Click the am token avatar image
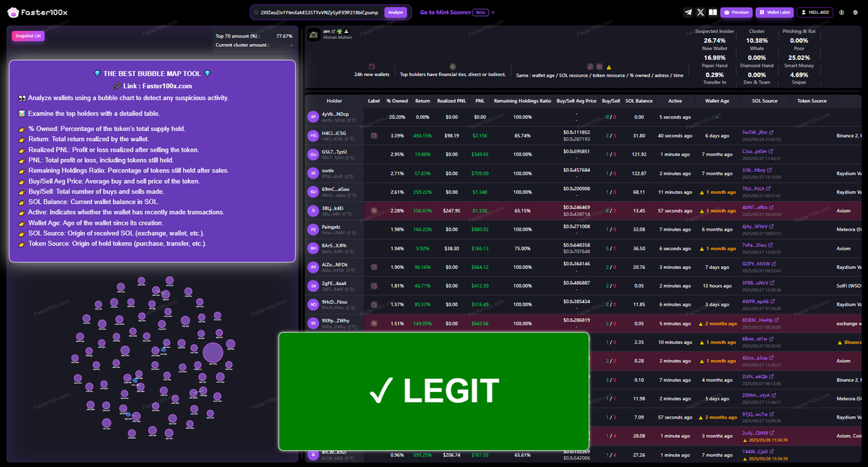Screen dimensions: 868x467 pos(314,34)
